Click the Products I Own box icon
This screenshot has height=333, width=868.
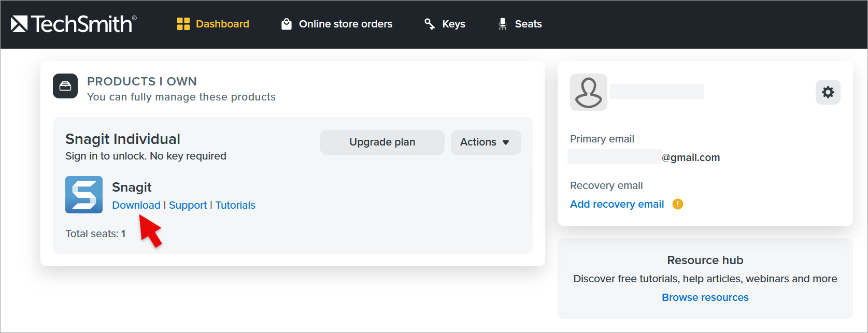[x=65, y=86]
